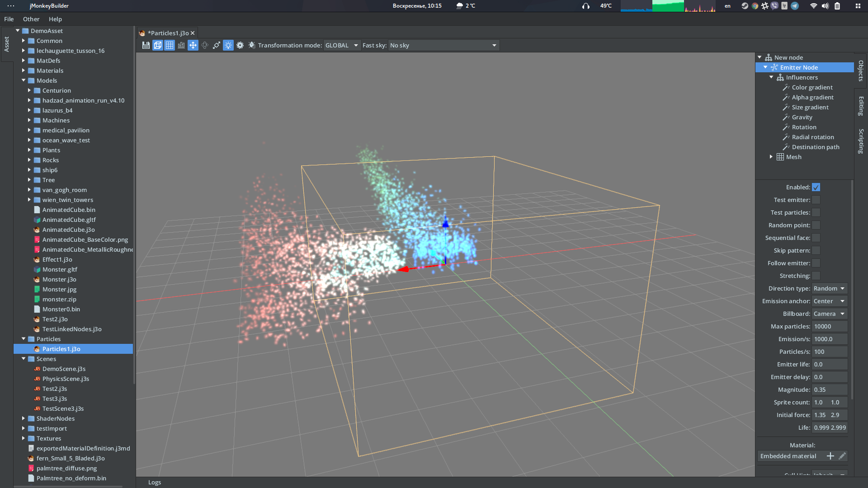Open the Billboard Camera dropdown
The image size is (868, 488).
829,314
